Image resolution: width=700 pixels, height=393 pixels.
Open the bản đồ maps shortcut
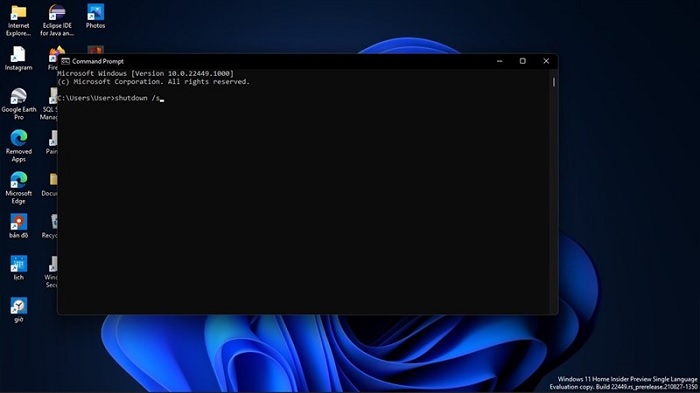18,226
